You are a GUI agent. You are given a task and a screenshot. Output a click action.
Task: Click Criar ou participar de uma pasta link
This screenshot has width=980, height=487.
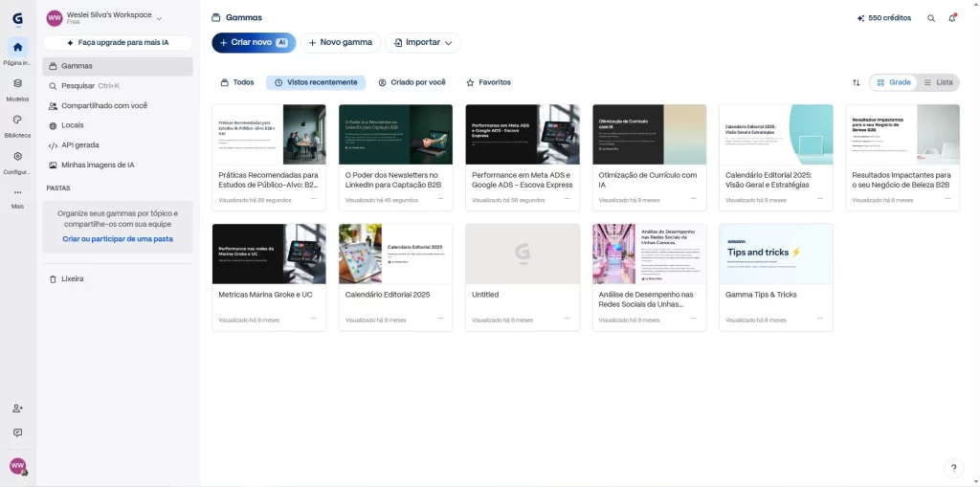pos(118,239)
